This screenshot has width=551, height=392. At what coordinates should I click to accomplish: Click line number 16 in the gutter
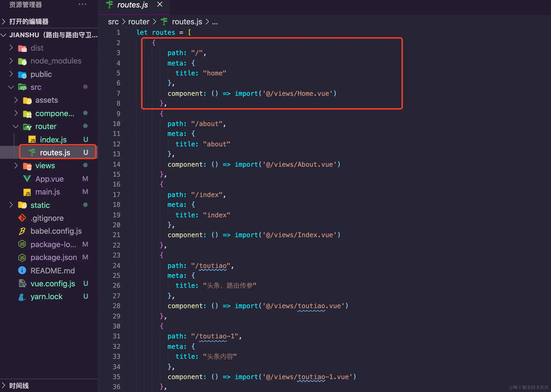point(117,184)
